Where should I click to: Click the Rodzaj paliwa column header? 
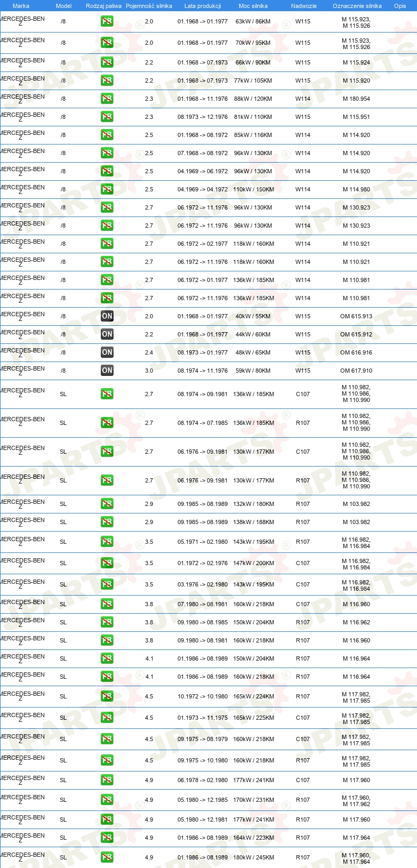103,6
